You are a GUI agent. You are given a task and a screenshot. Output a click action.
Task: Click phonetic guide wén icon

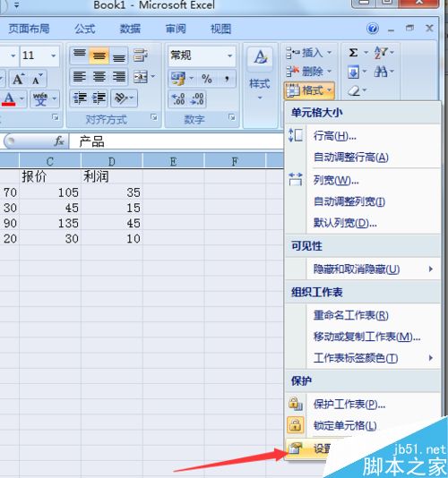click(40, 99)
